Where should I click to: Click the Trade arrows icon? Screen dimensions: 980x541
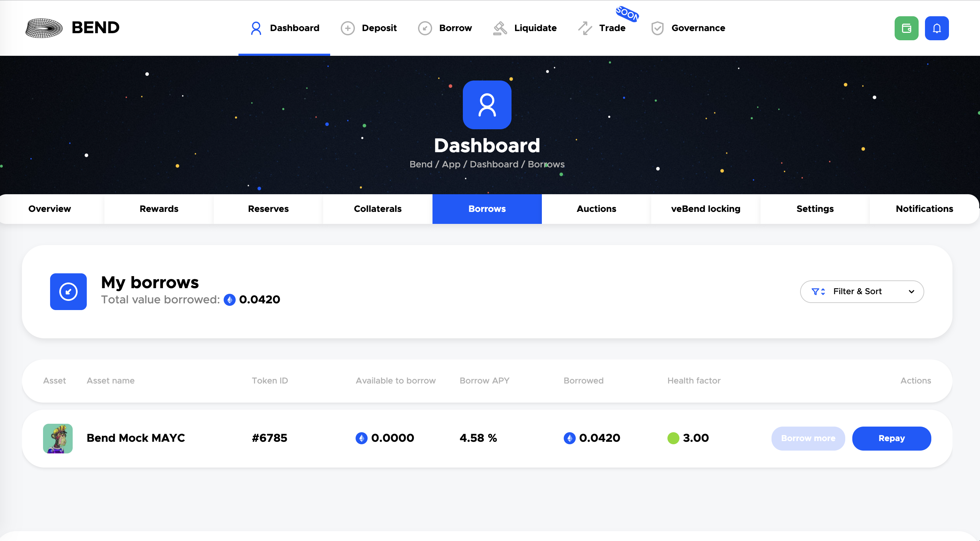pos(585,28)
